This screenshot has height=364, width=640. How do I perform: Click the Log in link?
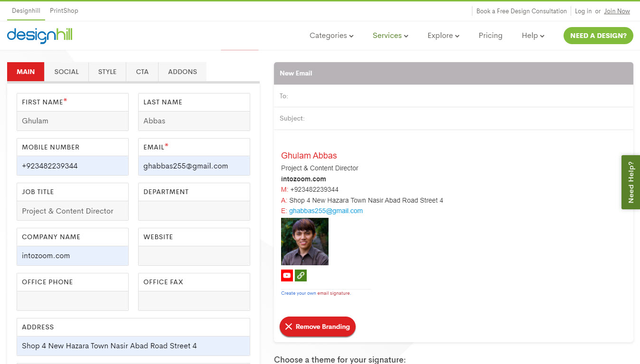[583, 11]
